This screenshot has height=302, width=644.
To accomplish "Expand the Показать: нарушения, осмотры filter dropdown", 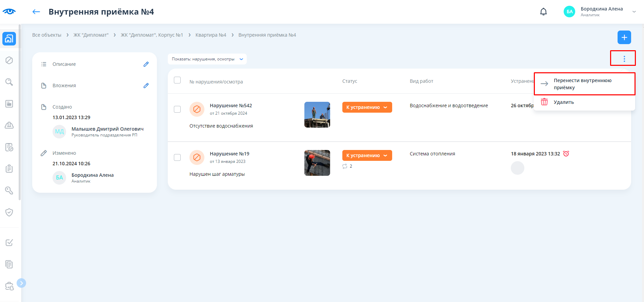I will point(207,59).
